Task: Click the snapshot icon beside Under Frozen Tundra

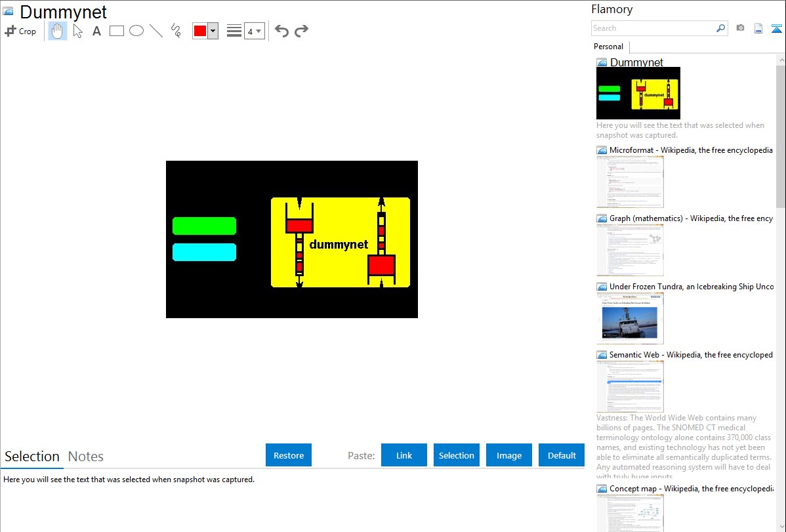Action: pyautogui.click(x=602, y=286)
